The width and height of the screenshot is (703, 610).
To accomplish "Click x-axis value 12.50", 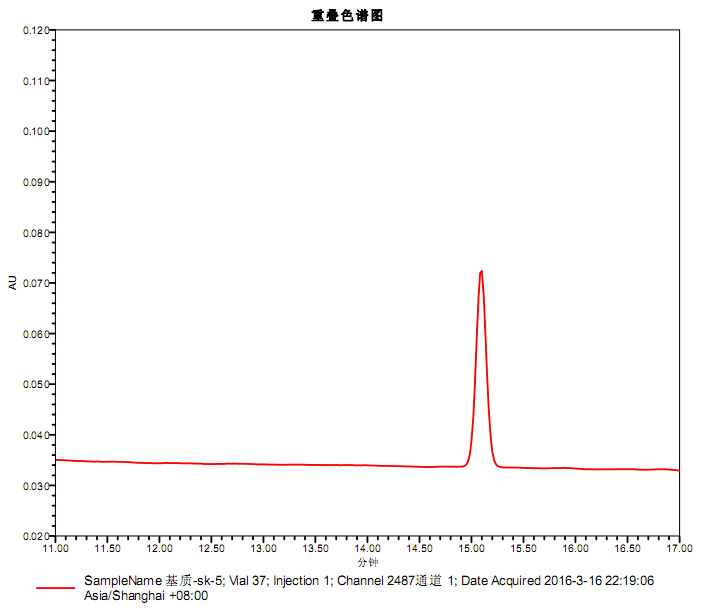I will [x=212, y=549].
